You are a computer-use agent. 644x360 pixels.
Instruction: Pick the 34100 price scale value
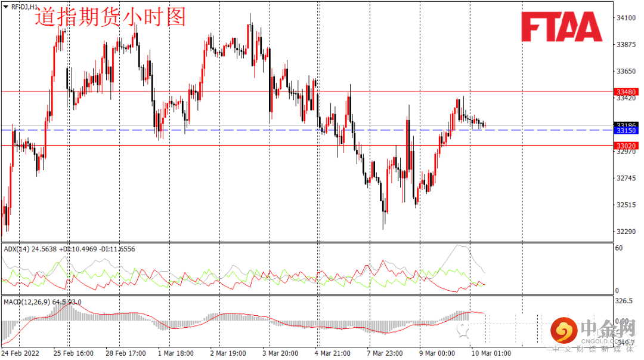626,18
